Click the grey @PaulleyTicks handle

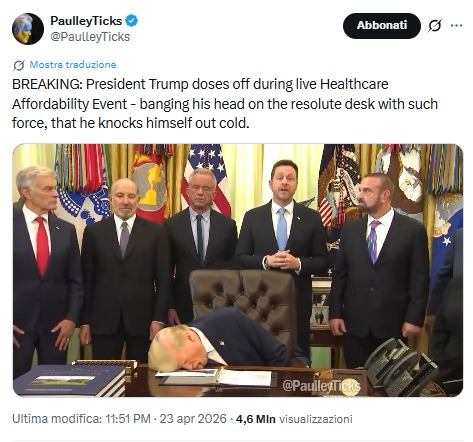click(x=90, y=37)
